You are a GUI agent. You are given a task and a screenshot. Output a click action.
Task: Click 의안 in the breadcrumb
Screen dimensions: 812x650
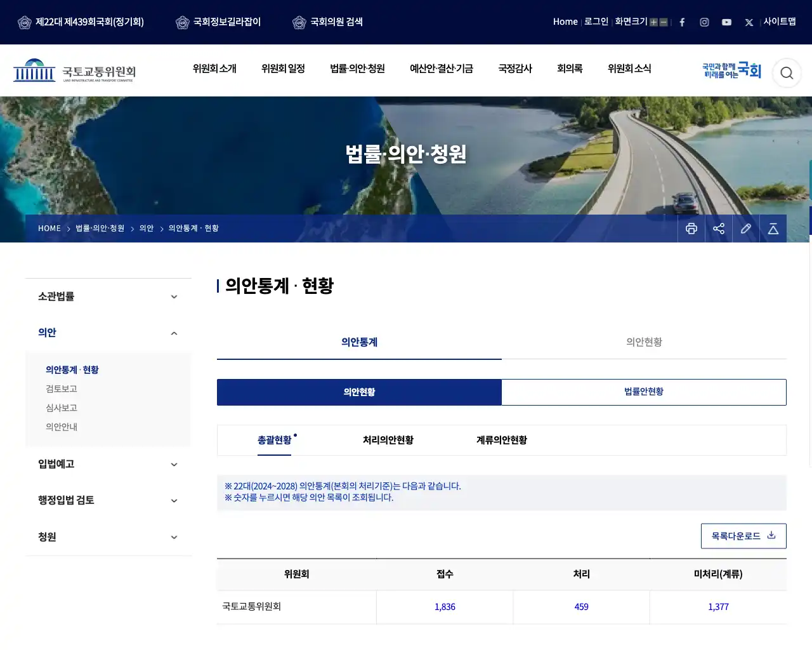[147, 229]
